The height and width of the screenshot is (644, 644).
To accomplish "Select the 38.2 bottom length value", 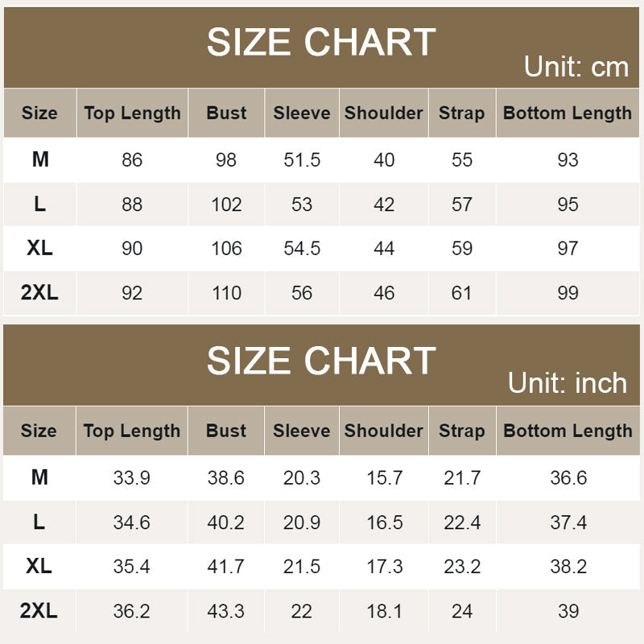I will (568, 567).
